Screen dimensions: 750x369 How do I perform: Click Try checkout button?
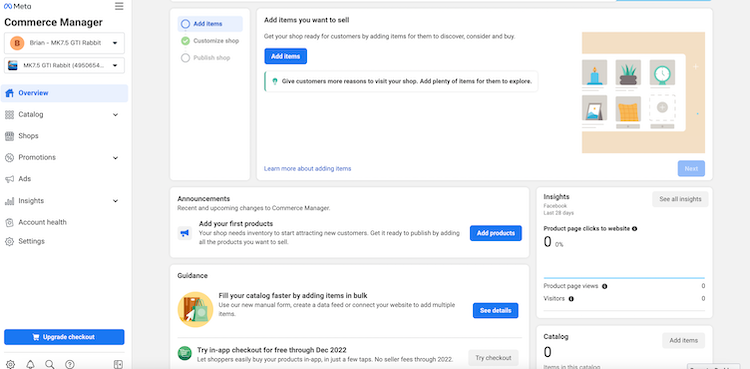pos(493,358)
